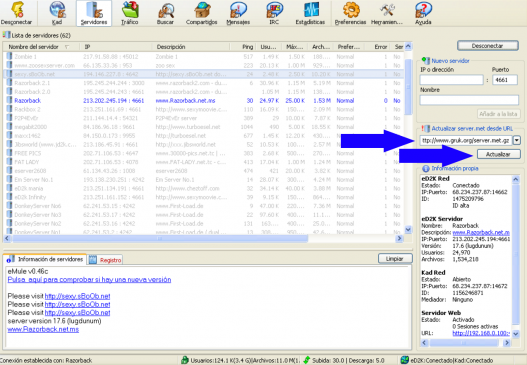Click the server list scroll up arrow
The width and height of the screenshot is (527, 365).
pyautogui.click(x=408, y=46)
